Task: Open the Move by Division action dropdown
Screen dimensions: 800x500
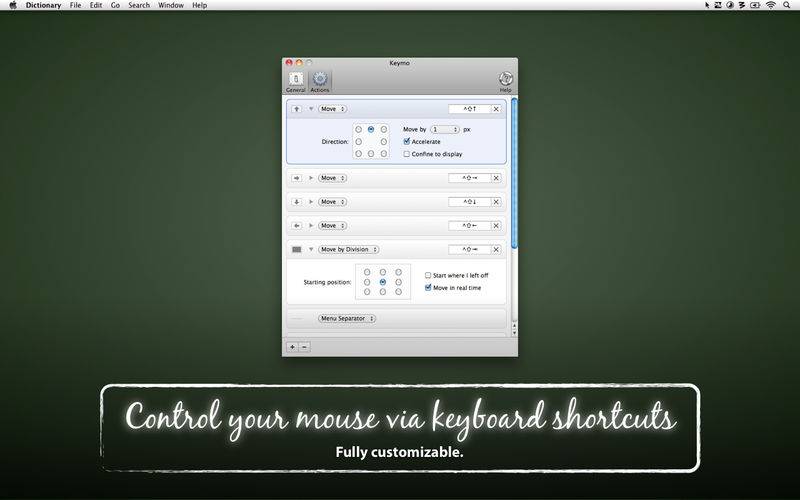Action: pos(348,249)
